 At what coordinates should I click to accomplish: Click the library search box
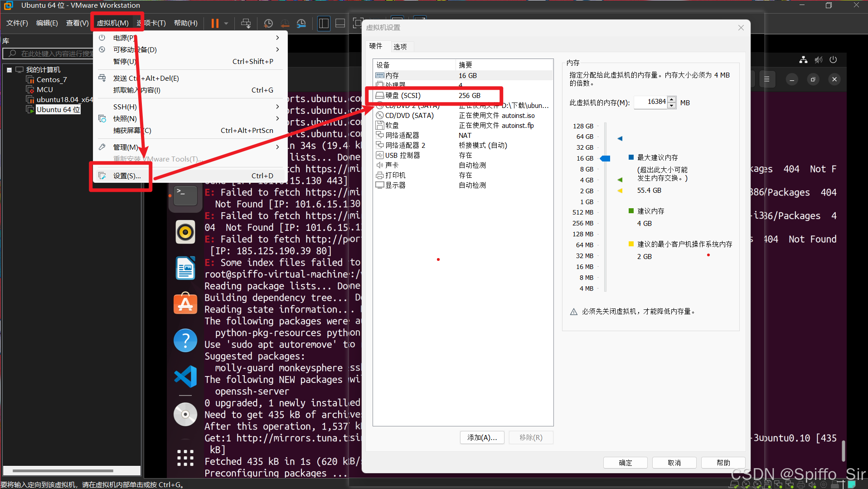click(x=49, y=54)
